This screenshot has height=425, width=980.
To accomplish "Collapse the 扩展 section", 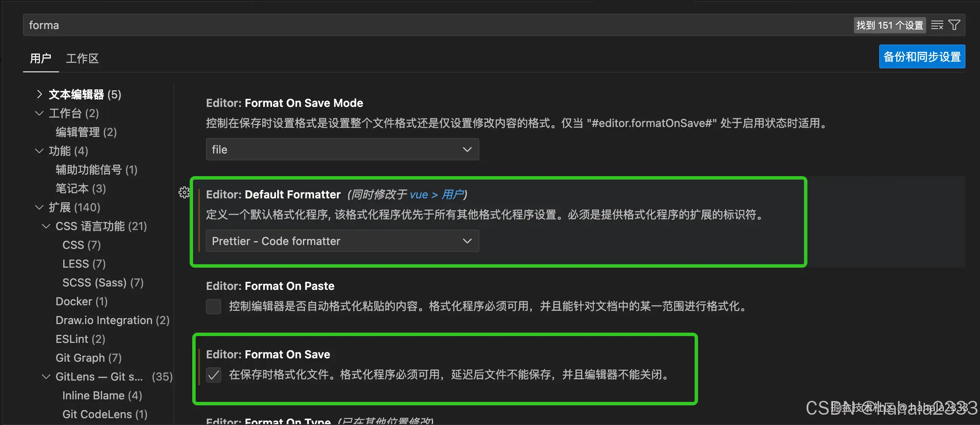I will tap(39, 207).
